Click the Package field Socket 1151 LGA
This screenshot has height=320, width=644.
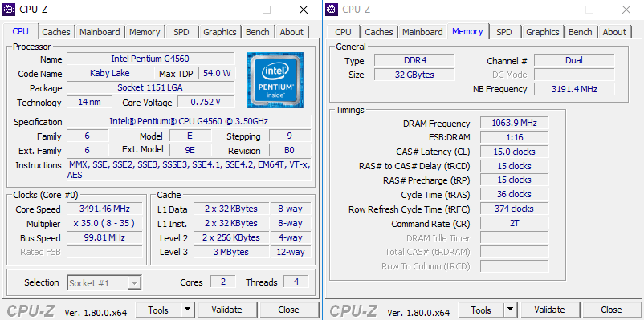[x=151, y=87]
